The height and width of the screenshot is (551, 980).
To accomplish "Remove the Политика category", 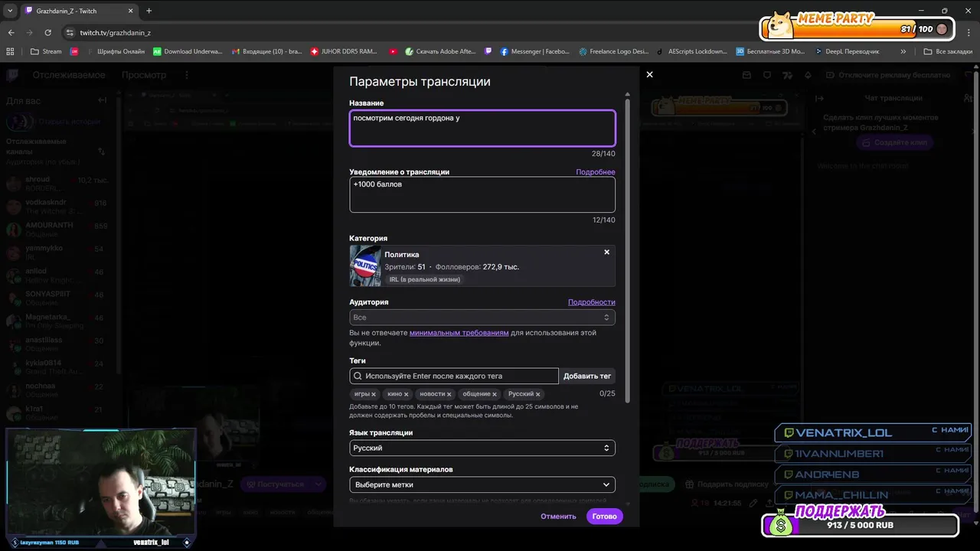I will (606, 252).
